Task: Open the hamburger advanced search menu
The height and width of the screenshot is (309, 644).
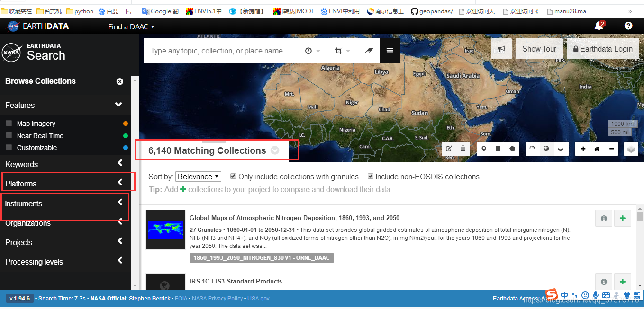Action: 390,51
